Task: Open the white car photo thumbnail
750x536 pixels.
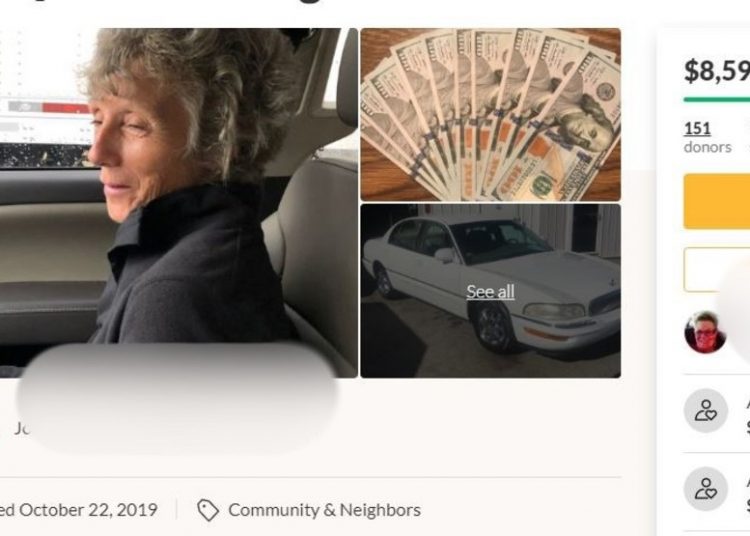Action: point(490,291)
